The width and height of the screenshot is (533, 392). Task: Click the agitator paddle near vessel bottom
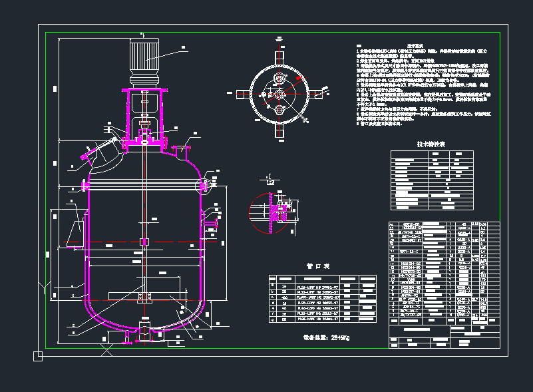point(143,295)
